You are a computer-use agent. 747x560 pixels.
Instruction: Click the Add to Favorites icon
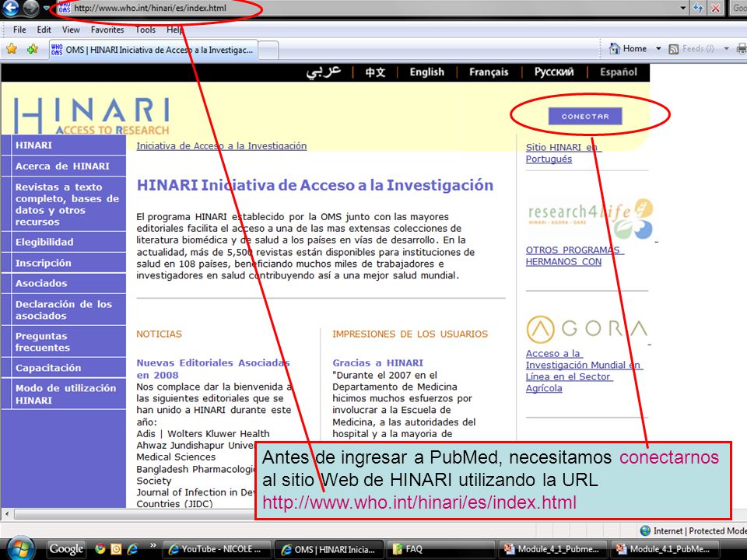tap(33, 48)
